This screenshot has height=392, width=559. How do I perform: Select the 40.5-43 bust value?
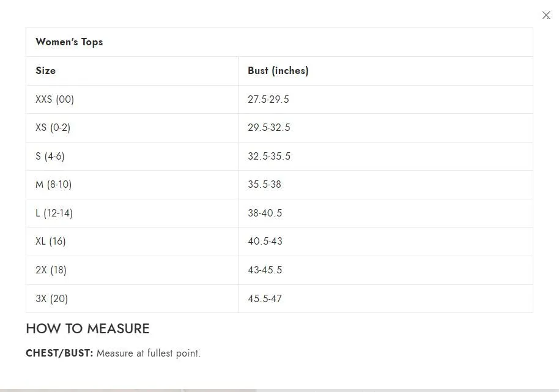265,241
